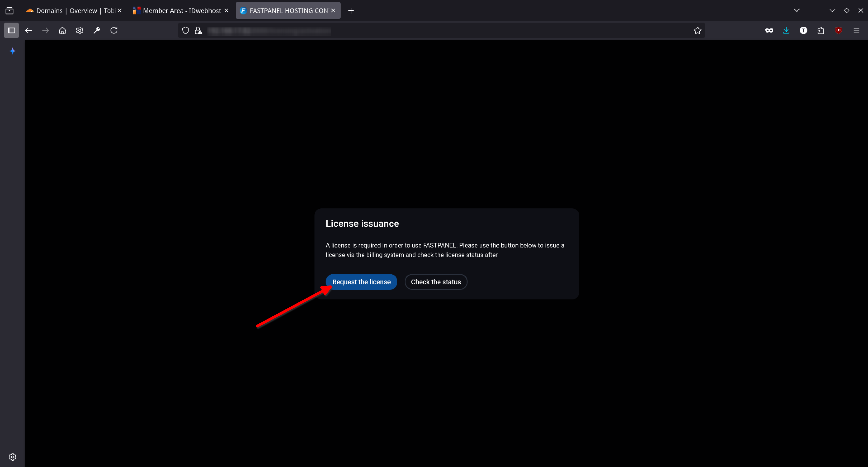The width and height of the screenshot is (868, 467).
Task: Click the address bar URL field
Action: [438, 31]
